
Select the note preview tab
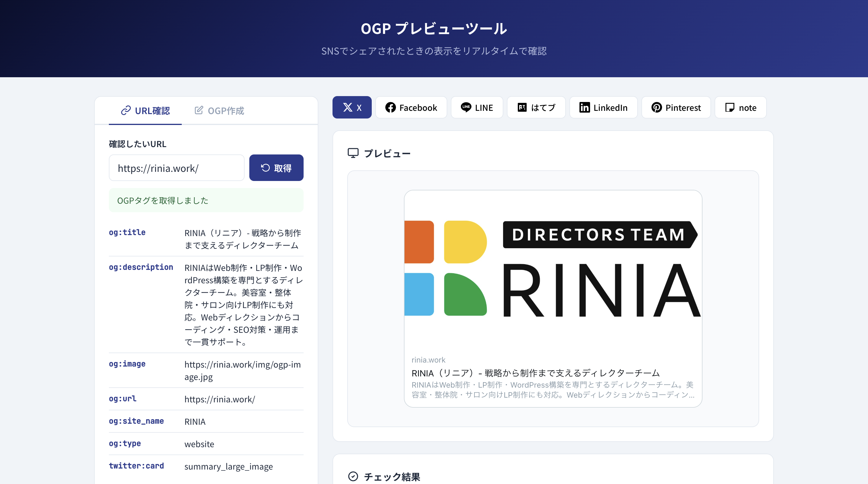tap(740, 107)
